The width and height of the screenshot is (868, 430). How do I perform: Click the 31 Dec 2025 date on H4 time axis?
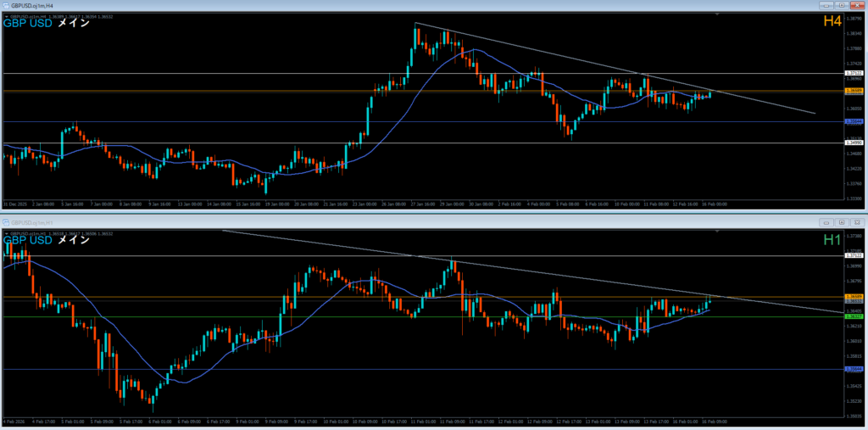tap(14, 204)
